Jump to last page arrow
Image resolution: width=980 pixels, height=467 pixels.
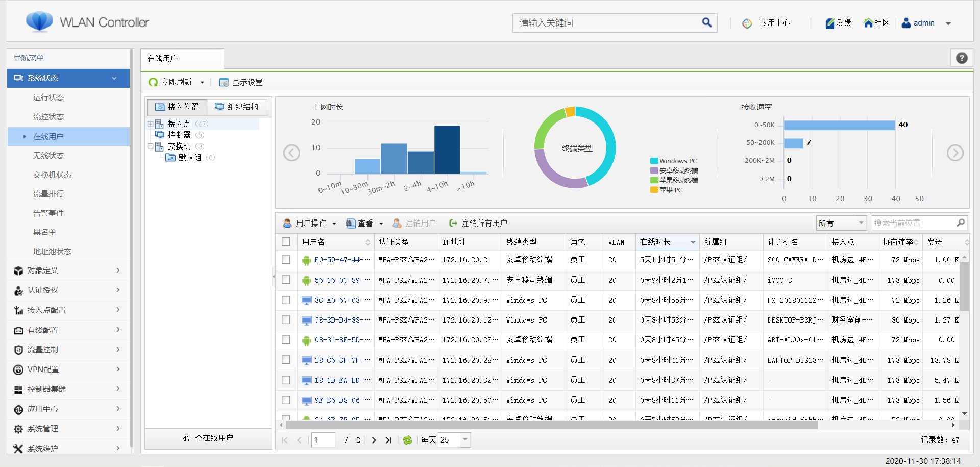[x=388, y=440]
